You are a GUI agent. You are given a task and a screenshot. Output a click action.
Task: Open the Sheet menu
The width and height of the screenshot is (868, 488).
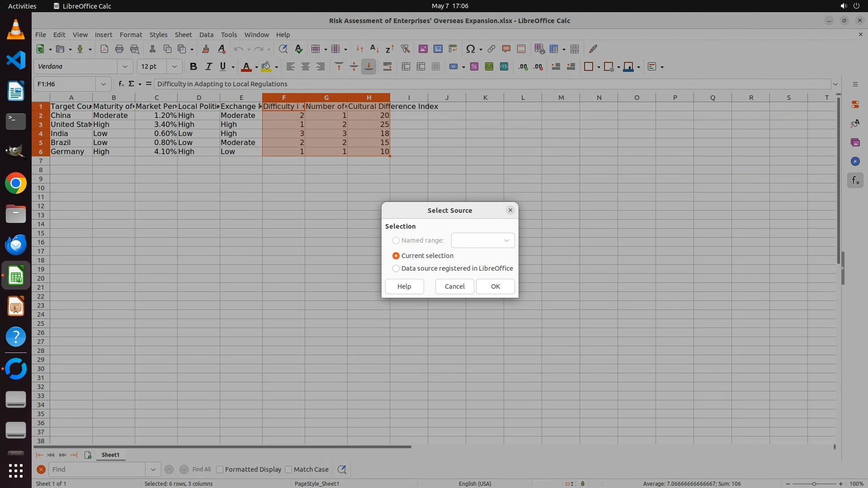183,35
